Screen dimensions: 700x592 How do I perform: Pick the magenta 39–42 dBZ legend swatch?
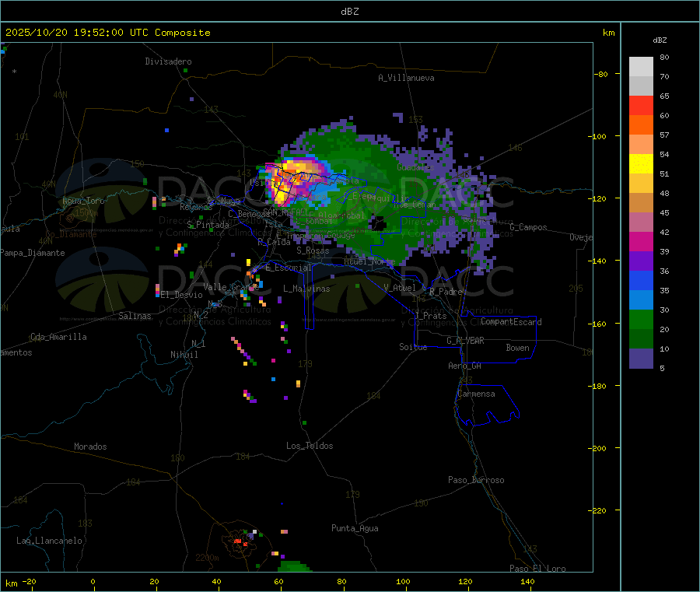click(641, 241)
